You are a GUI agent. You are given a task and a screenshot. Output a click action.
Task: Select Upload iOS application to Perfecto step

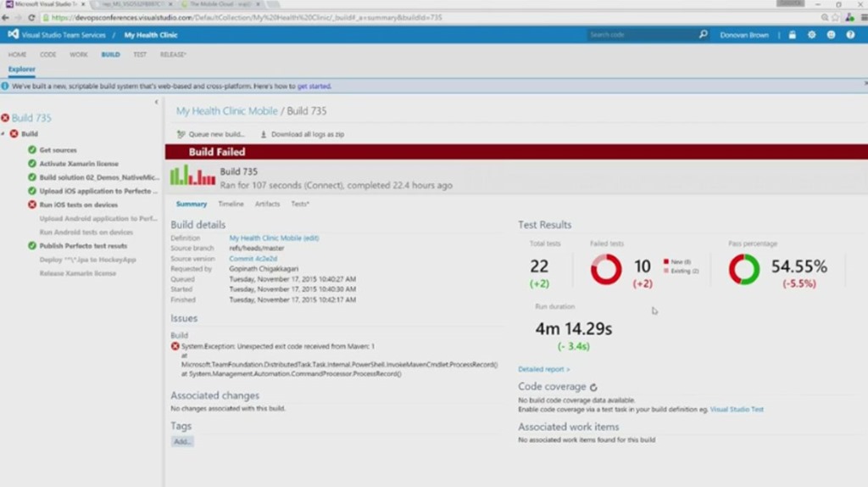pyautogui.click(x=98, y=191)
